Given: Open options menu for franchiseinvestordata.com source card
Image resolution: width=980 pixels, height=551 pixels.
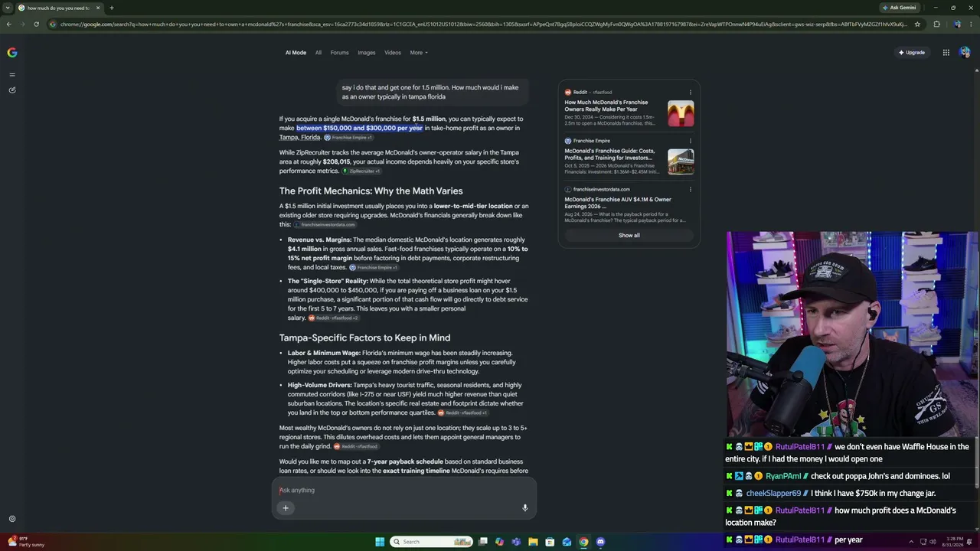Looking at the screenshot, I should 691,190.
